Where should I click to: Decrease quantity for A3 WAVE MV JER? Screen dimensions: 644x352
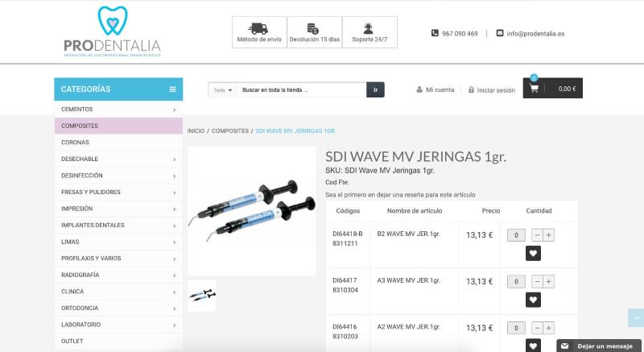tap(537, 282)
